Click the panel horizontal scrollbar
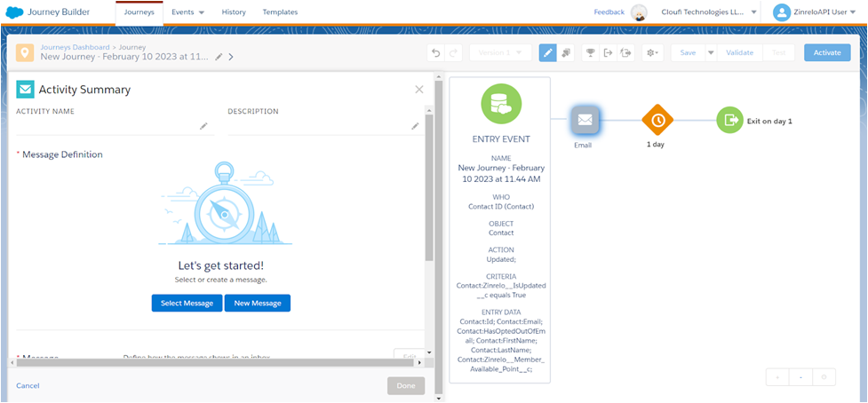The height and width of the screenshot is (403, 868). (216, 363)
